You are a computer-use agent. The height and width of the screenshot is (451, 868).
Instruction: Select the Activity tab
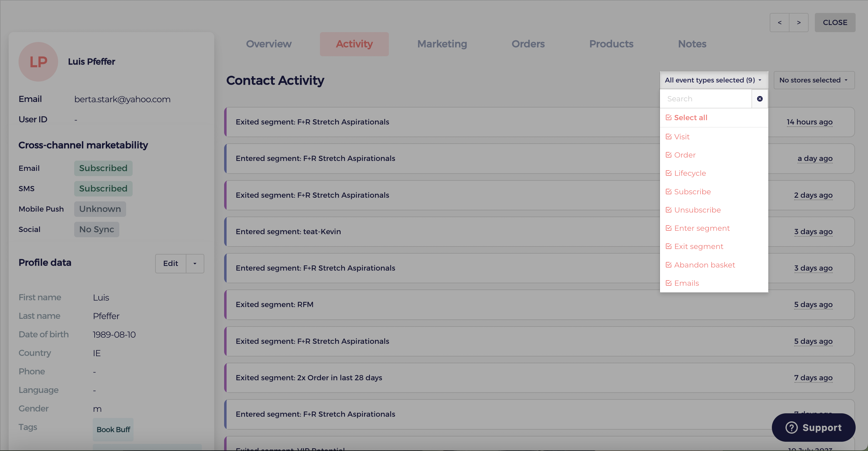[x=354, y=44]
